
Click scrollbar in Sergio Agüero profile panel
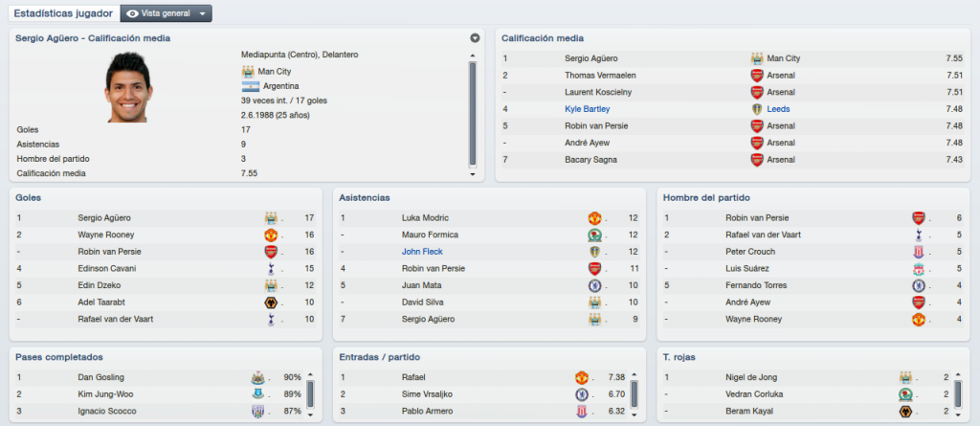point(473,114)
